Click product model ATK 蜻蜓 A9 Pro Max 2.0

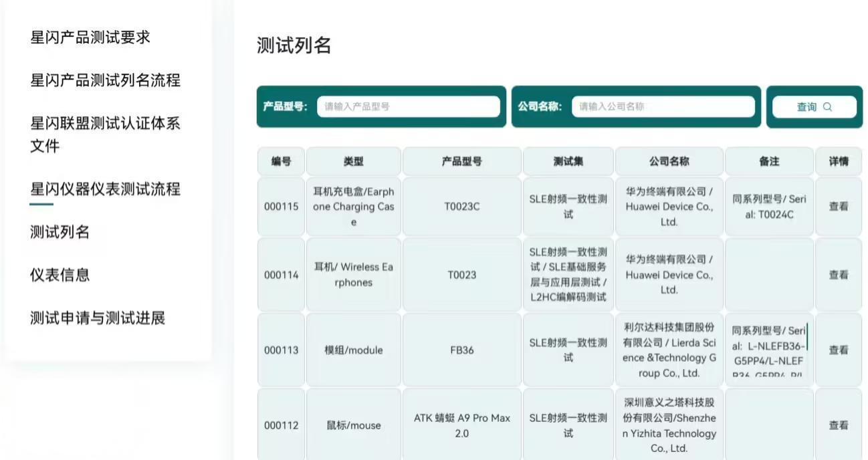pyautogui.click(x=461, y=425)
